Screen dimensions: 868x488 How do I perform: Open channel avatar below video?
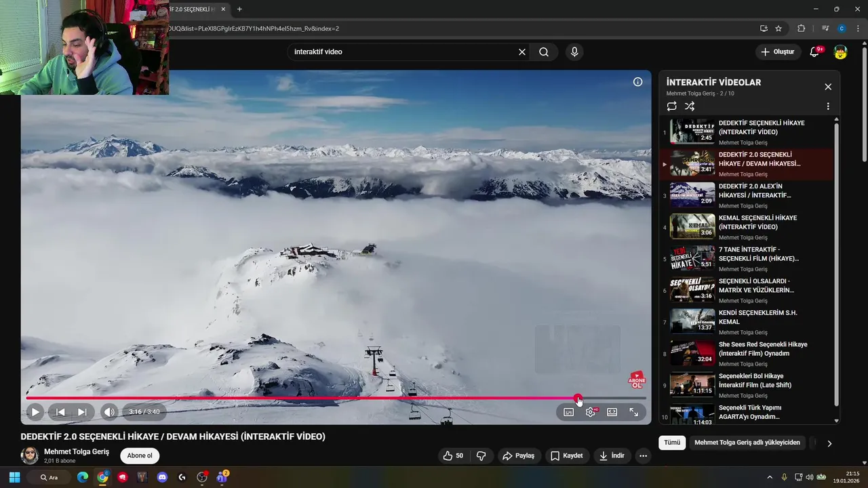[x=30, y=455]
